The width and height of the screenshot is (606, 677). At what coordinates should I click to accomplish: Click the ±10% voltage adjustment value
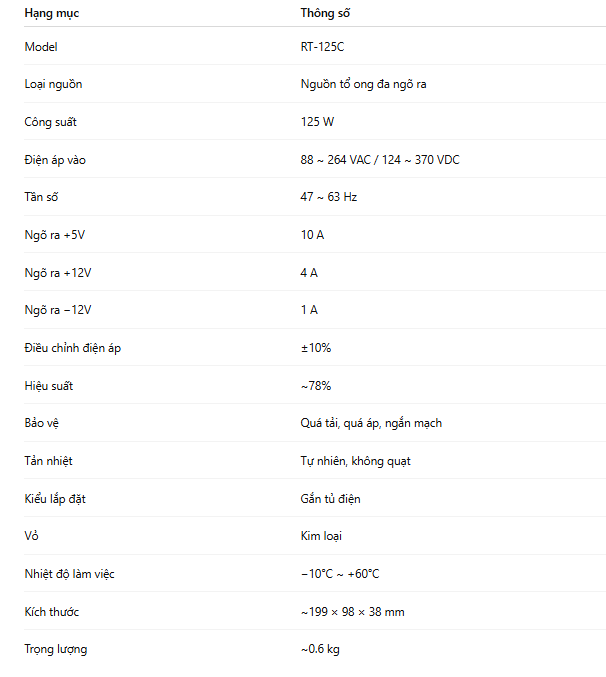[315, 348]
